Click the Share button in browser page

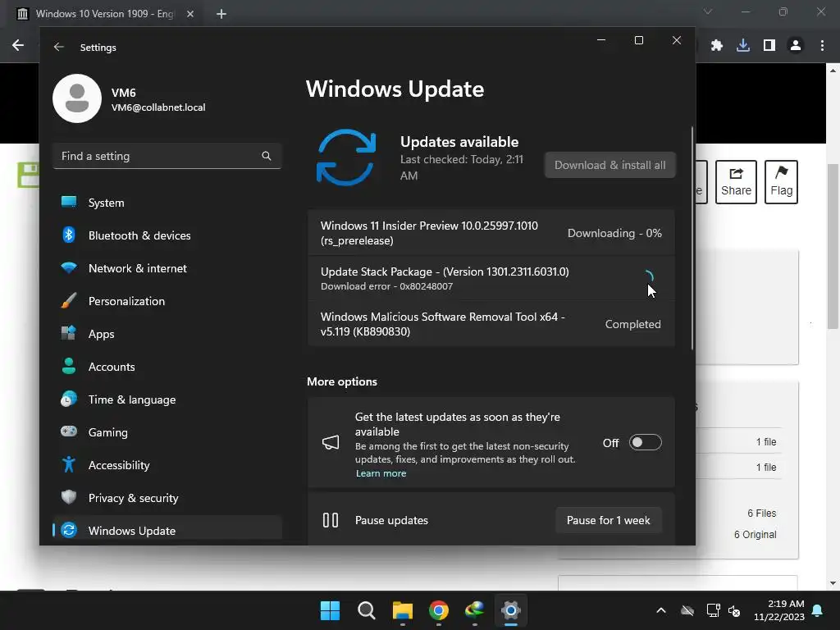[x=736, y=181]
